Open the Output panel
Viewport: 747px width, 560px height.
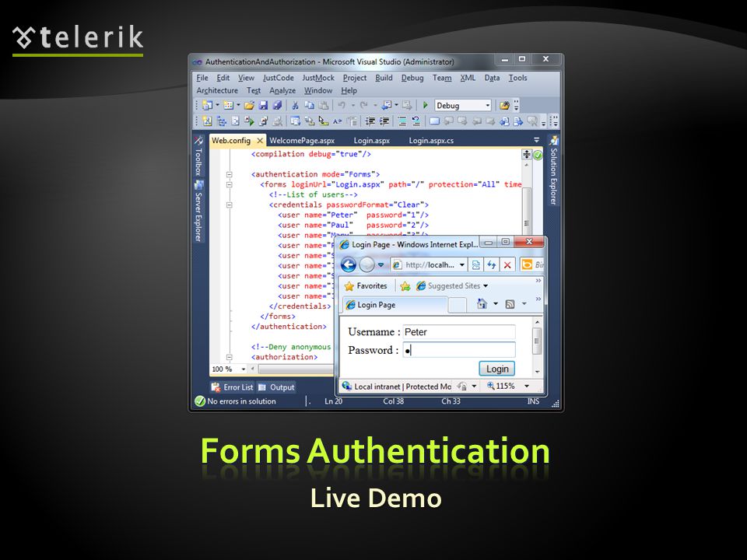[276, 387]
